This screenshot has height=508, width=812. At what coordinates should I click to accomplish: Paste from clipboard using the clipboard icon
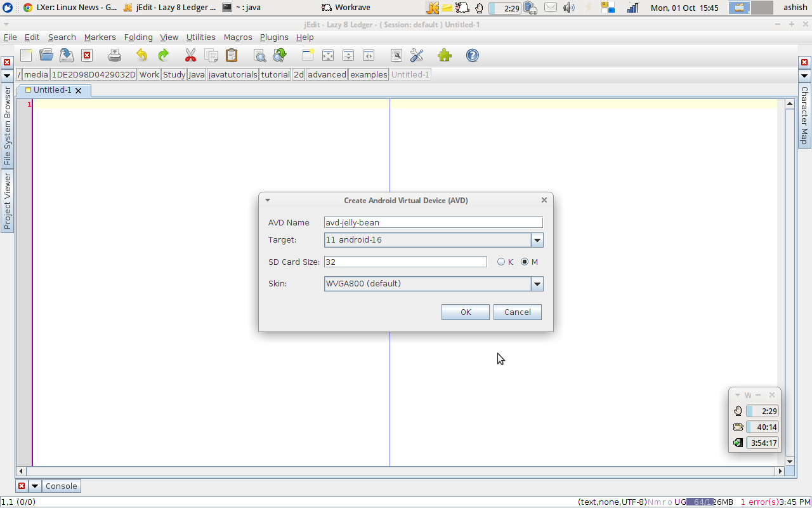[x=231, y=55]
